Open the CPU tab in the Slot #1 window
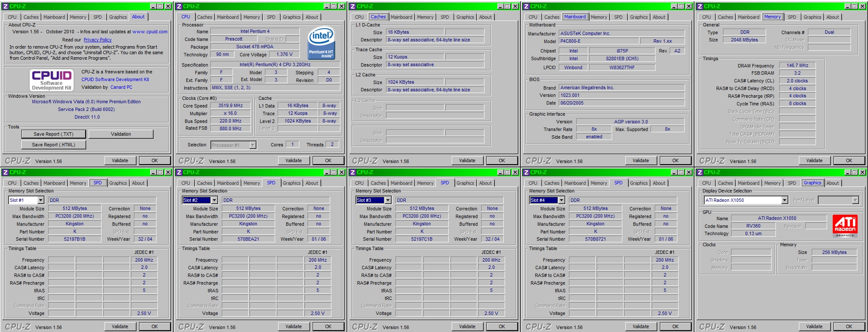868x332 pixels. pyautogui.click(x=12, y=183)
